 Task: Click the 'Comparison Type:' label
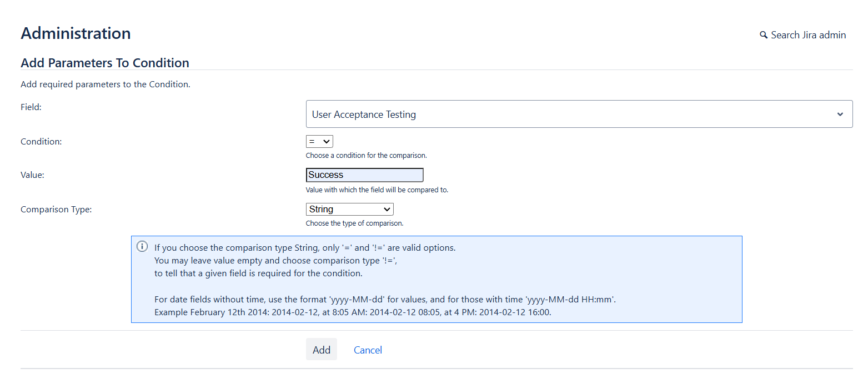(56, 210)
